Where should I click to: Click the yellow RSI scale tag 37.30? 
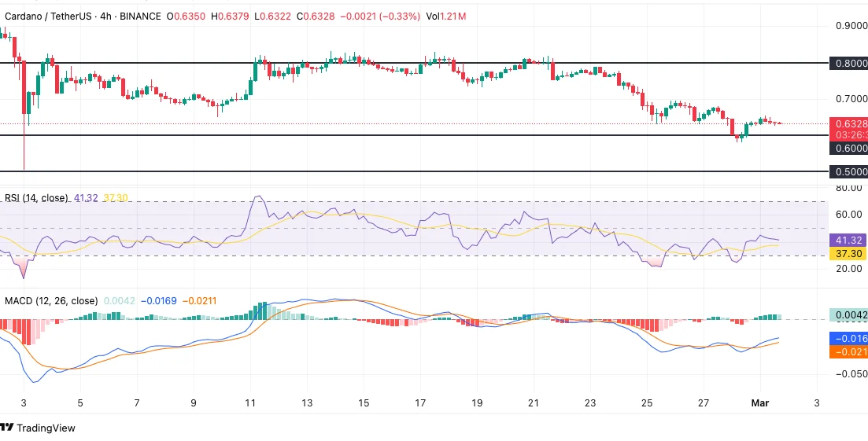[848, 254]
